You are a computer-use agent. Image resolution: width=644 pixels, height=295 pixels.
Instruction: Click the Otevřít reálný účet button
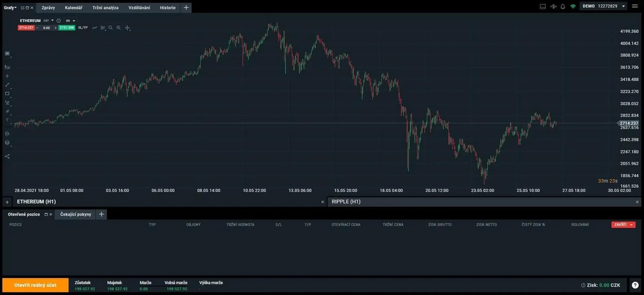(x=35, y=285)
